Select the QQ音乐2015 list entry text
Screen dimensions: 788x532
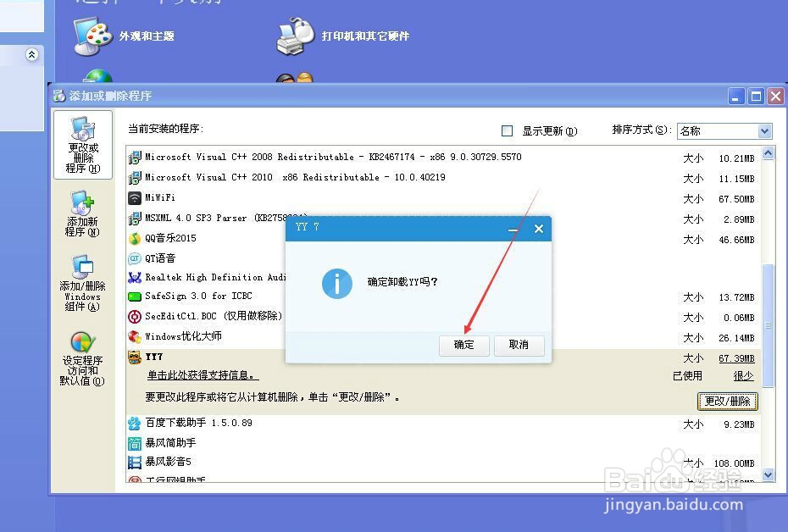[170, 238]
